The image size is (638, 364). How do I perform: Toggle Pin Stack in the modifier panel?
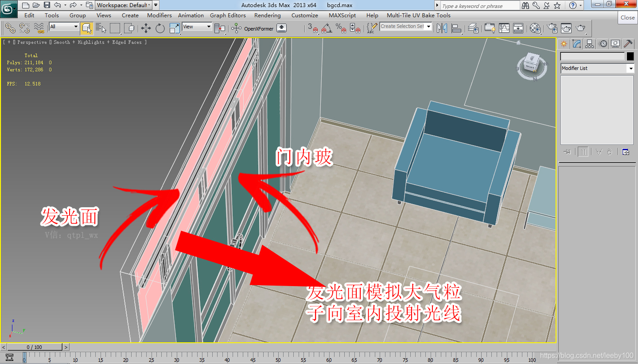pyautogui.click(x=567, y=152)
